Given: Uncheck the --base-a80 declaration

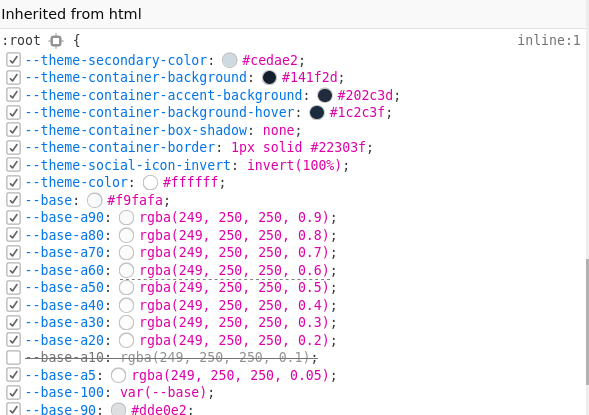Looking at the screenshot, I should click(14, 235).
